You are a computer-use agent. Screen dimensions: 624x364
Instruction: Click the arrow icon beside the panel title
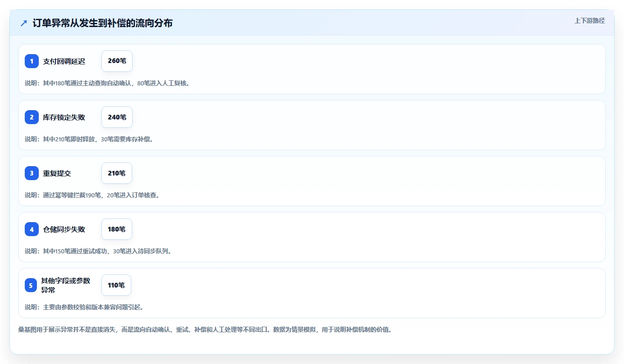click(x=24, y=23)
